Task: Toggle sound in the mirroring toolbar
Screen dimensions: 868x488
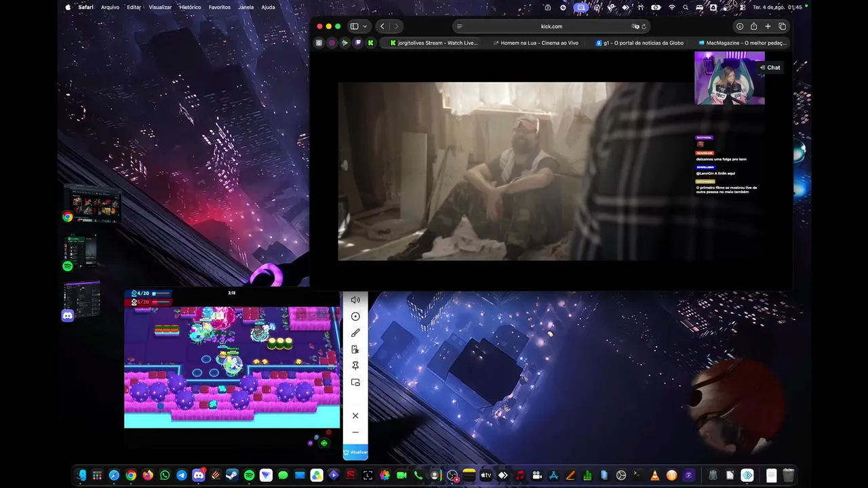Action: 355,300
